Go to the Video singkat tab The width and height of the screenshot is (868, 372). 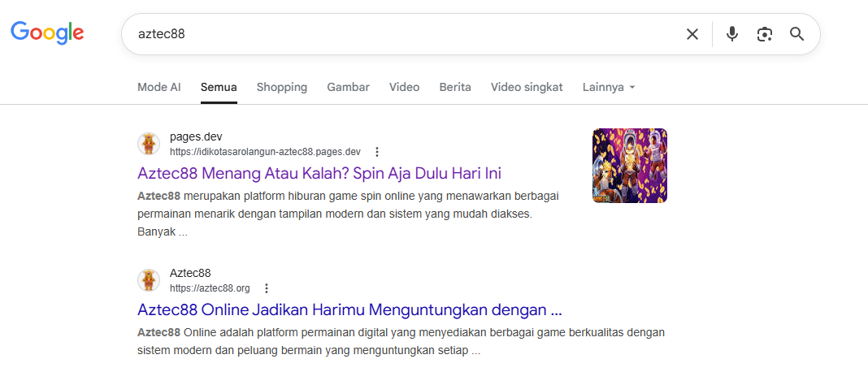(526, 87)
